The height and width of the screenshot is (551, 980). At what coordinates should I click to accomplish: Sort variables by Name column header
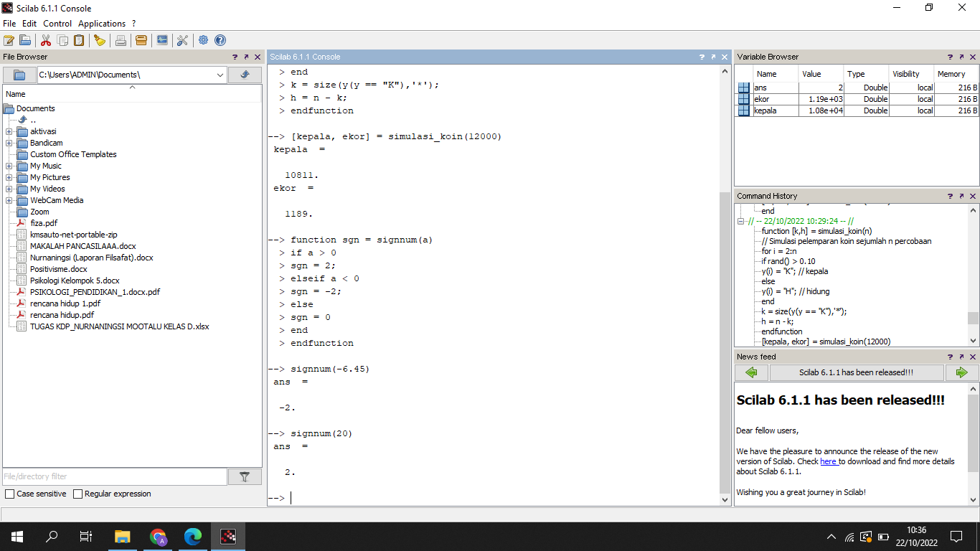(x=776, y=74)
